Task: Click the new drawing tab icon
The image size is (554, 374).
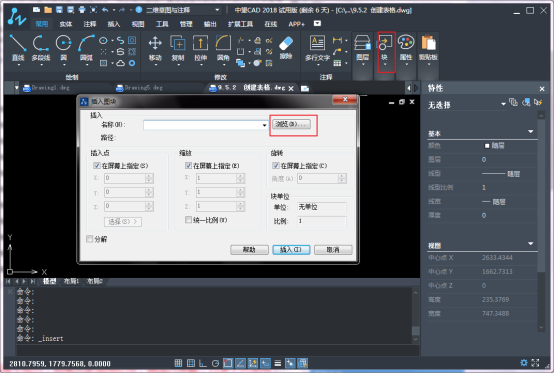Action: 305,88
